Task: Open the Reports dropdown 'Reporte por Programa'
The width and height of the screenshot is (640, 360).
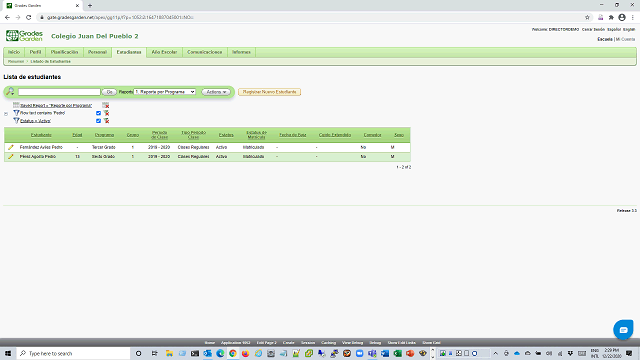Action: click(165, 92)
